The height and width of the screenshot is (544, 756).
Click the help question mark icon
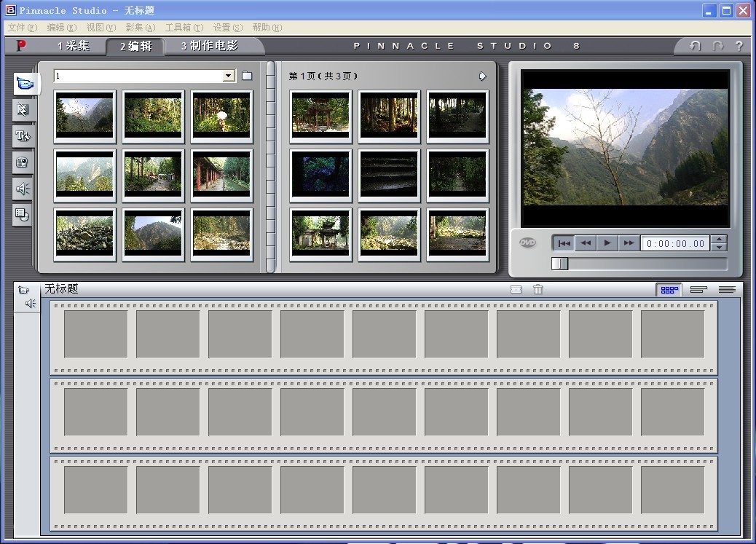click(739, 46)
